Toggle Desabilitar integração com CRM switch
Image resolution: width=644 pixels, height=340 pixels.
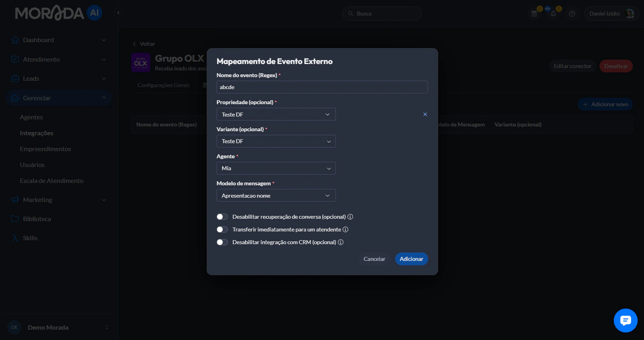pyautogui.click(x=222, y=242)
